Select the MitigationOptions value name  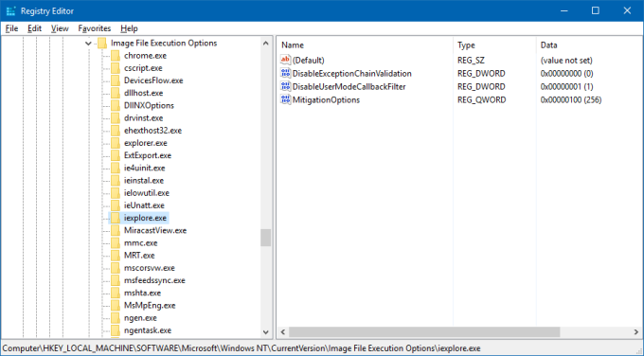click(326, 99)
